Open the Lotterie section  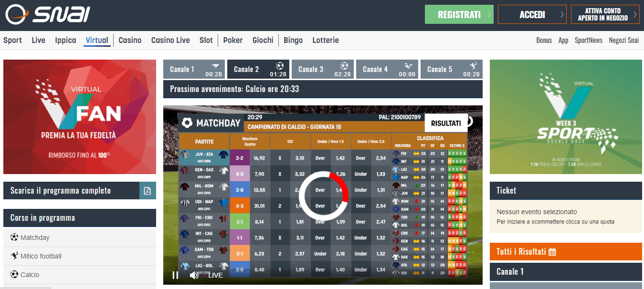326,40
